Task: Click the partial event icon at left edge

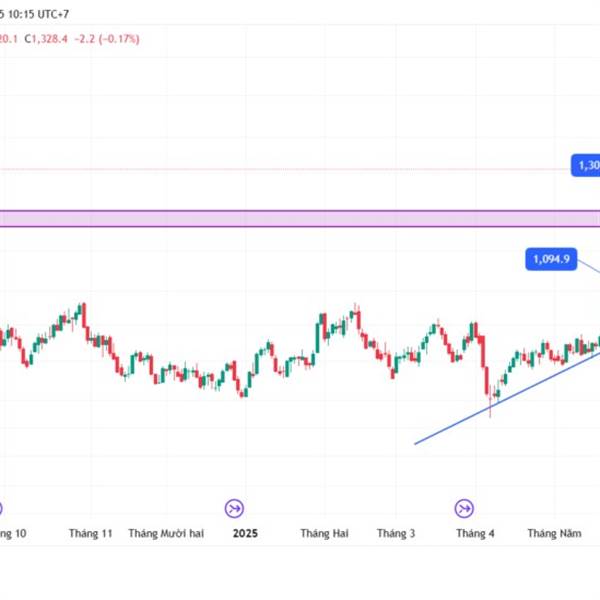Action: pos(1,509)
